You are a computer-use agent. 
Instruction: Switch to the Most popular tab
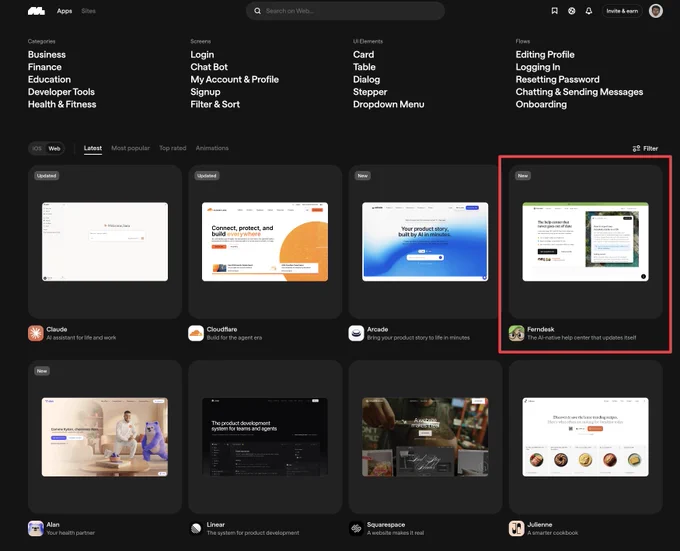131,148
